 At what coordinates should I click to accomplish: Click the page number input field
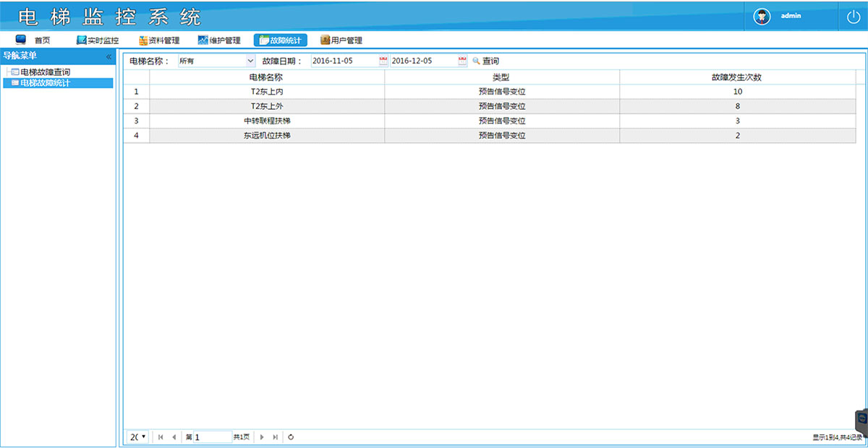[x=213, y=437]
